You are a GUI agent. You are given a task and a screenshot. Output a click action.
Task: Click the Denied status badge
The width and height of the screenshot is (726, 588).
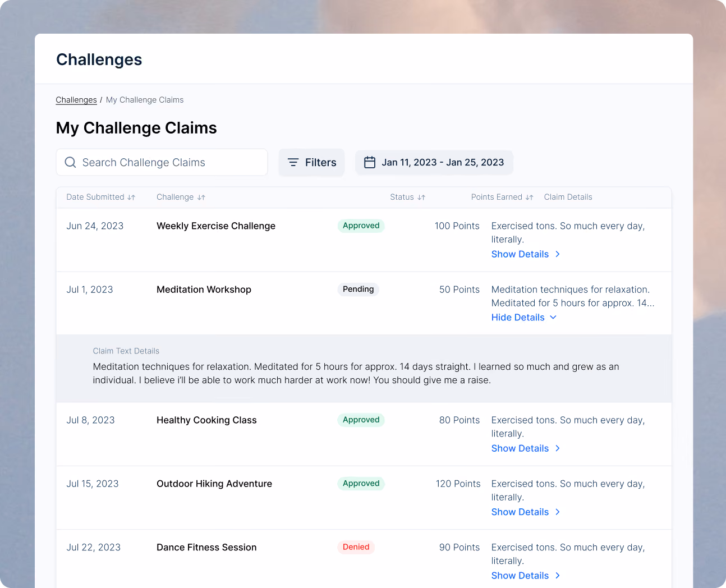coord(356,547)
